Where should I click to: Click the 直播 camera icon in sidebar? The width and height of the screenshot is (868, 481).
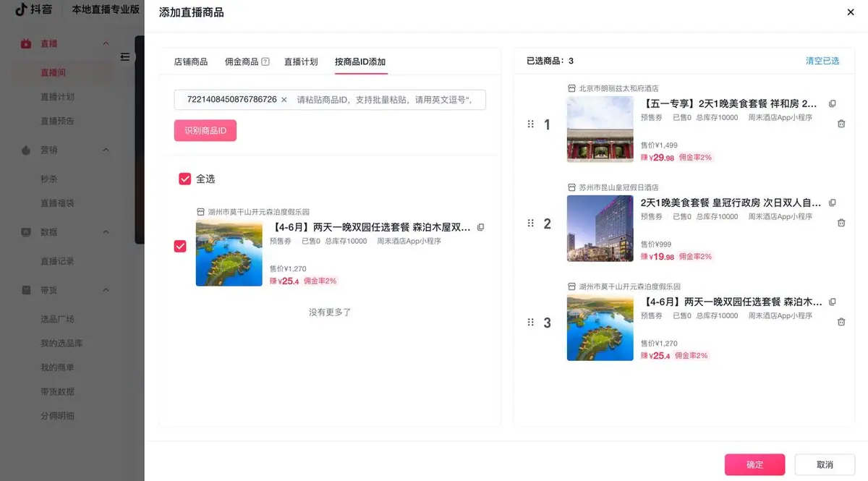(26, 44)
